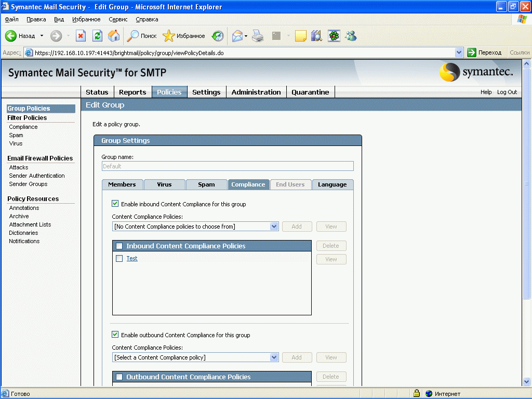Switch to the Settings tab
The width and height of the screenshot is (532, 399).
pyautogui.click(x=206, y=92)
